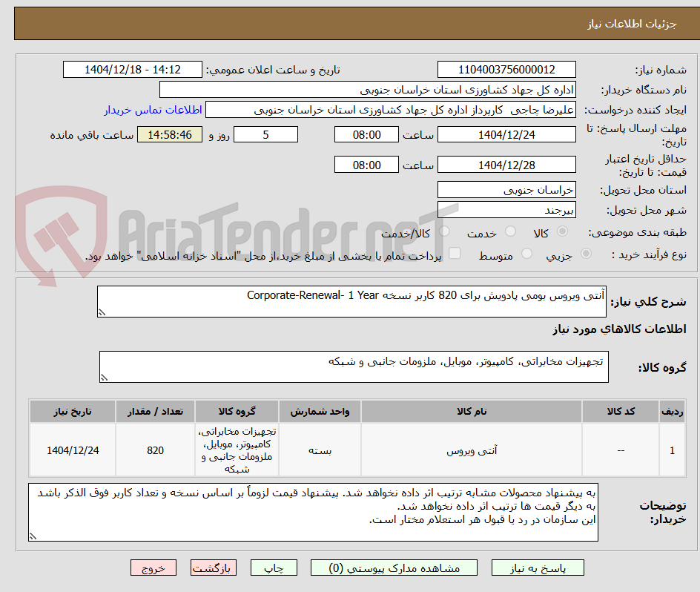This screenshot has height=592, width=700.
Task: Click the price validity time 08:00 field
Action: tap(366, 165)
